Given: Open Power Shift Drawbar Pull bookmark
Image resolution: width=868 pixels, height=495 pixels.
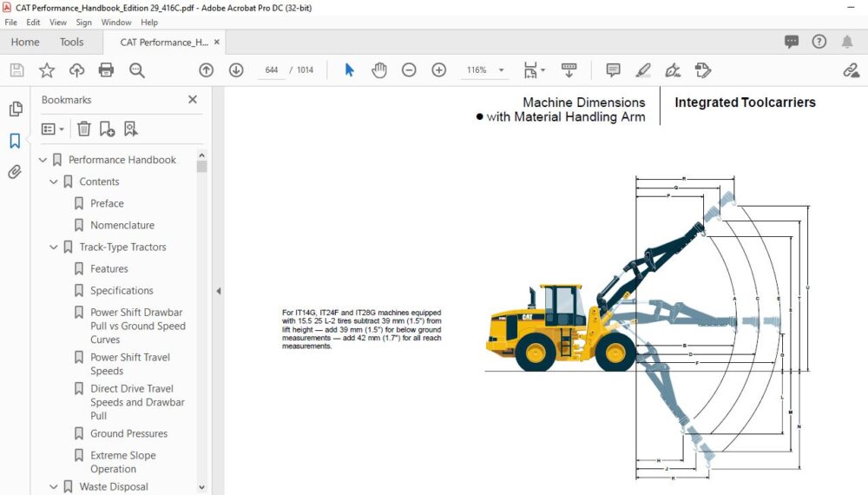Looking at the screenshot, I should click(138, 327).
